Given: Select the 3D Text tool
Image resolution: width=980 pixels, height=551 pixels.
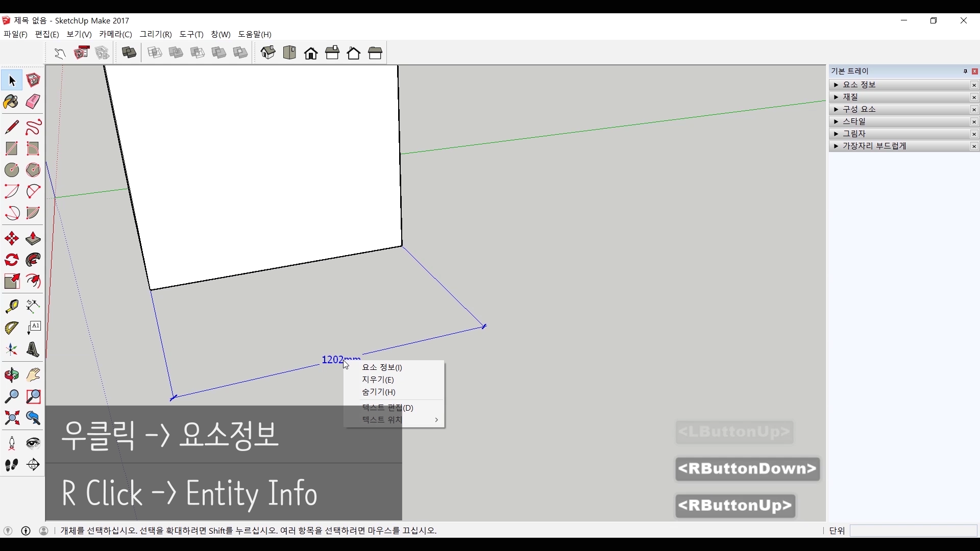Looking at the screenshot, I should point(33,349).
